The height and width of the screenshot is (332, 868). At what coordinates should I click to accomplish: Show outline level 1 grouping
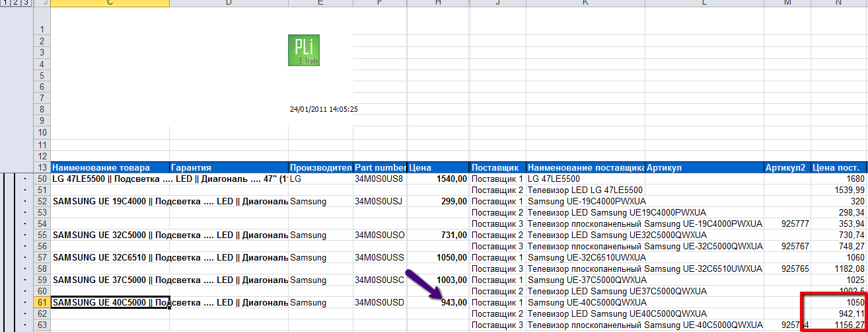6,3
